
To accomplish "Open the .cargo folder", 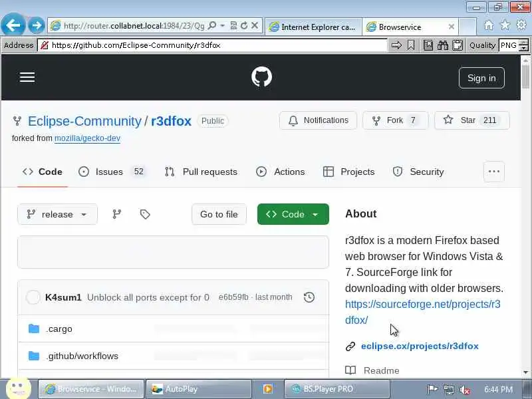I will [x=59, y=329].
